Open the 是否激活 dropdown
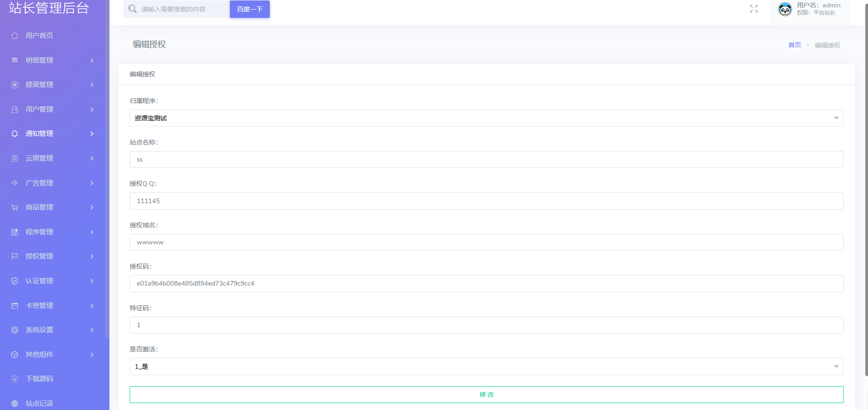 (x=486, y=367)
